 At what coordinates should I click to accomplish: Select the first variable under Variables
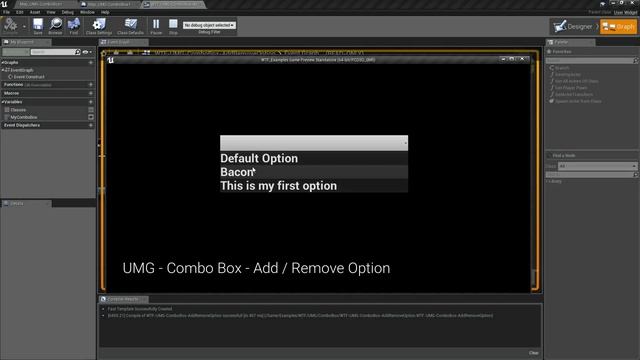pyautogui.click(x=18, y=110)
